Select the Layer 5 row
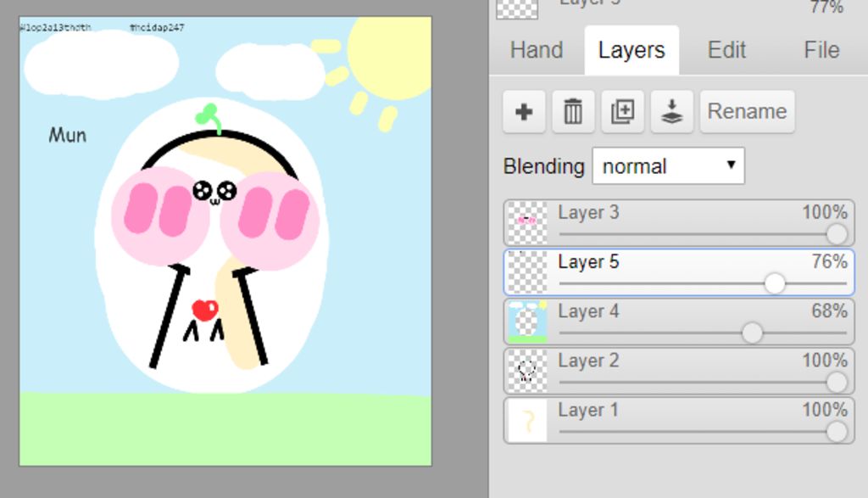 679,272
